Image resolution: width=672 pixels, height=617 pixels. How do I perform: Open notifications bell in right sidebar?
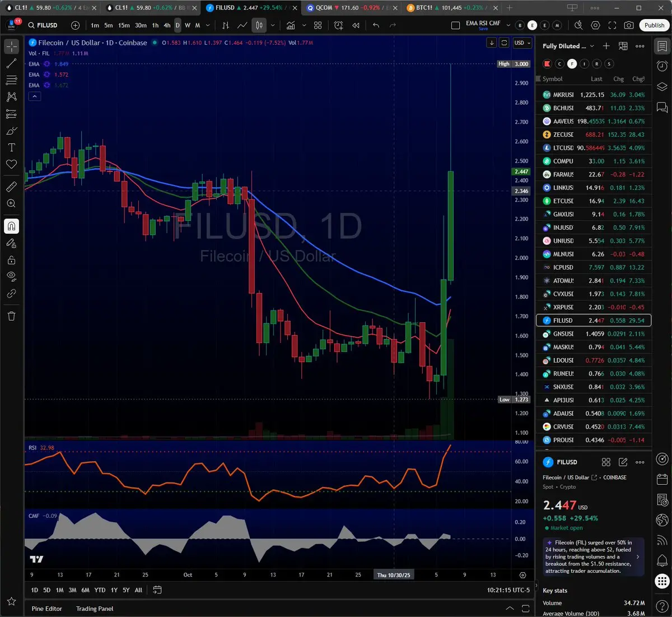pos(662,560)
